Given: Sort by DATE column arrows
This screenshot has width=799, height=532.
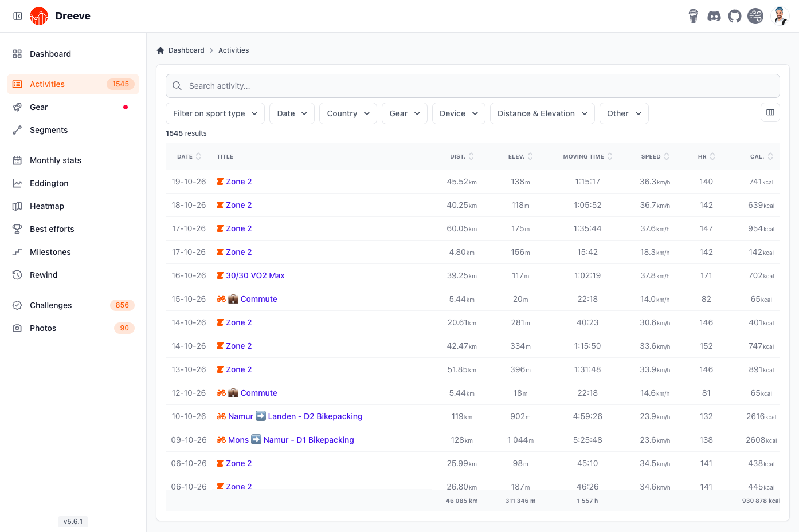Looking at the screenshot, I should pyautogui.click(x=198, y=156).
